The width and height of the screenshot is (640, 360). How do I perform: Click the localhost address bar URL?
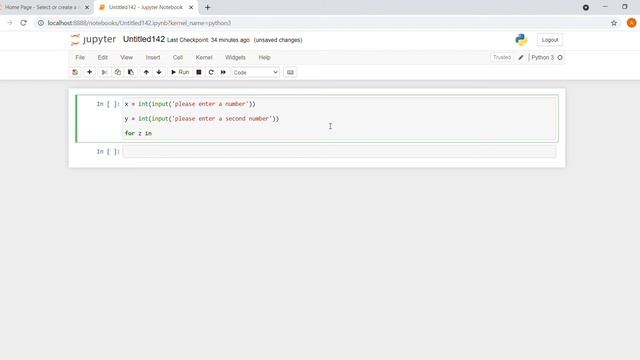139,23
